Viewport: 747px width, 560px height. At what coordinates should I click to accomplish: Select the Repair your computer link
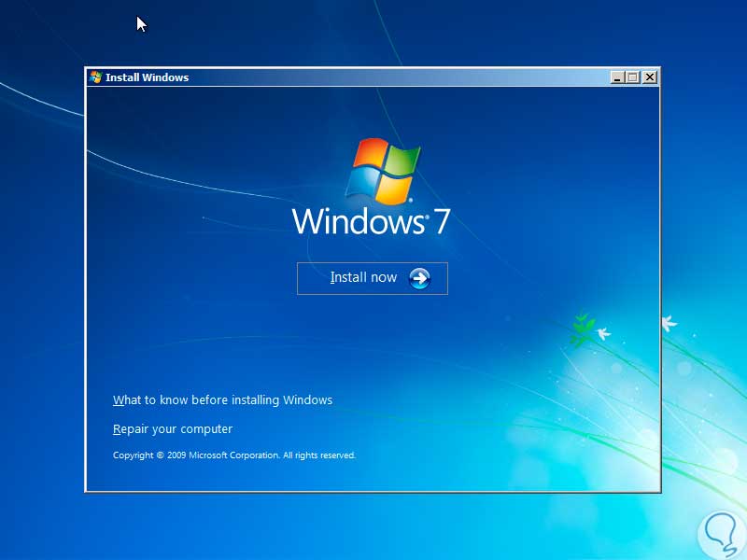(x=173, y=429)
